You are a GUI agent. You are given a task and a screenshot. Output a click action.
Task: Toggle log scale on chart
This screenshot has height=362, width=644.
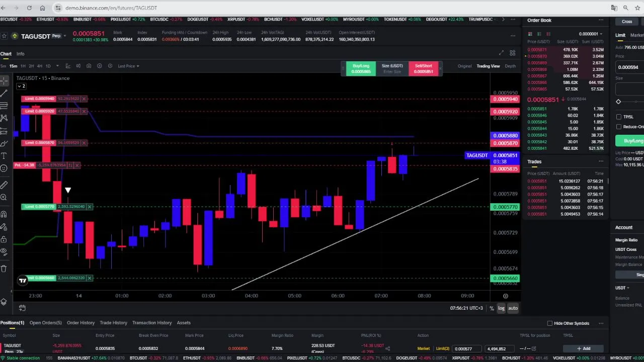[501, 308]
